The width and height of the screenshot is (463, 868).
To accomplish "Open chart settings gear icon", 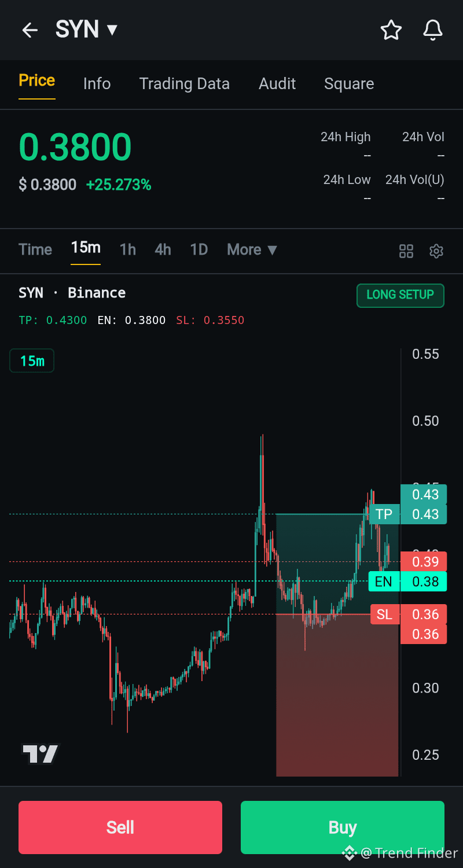I will tap(436, 251).
